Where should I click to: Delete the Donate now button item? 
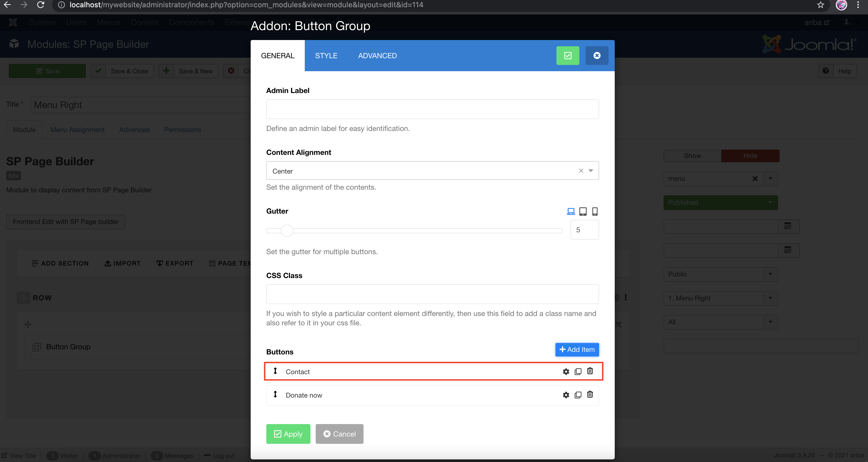pyautogui.click(x=590, y=394)
